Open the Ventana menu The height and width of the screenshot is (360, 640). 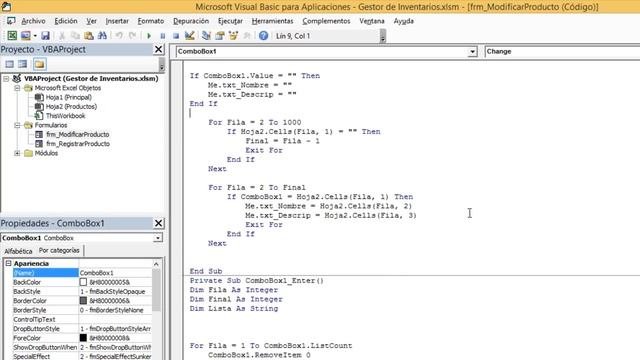coord(372,21)
